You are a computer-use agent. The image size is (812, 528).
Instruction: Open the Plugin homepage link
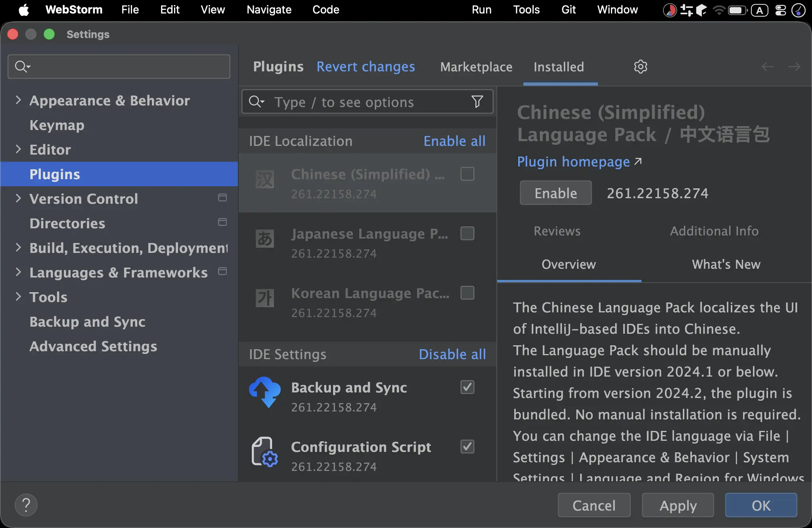pyautogui.click(x=579, y=162)
